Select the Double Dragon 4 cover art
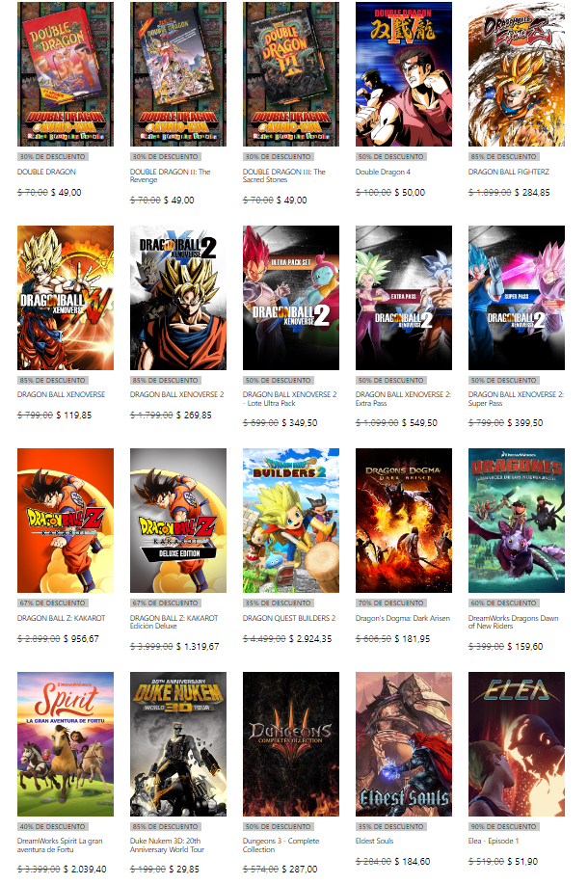588x884 pixels. tap(404, 74)
